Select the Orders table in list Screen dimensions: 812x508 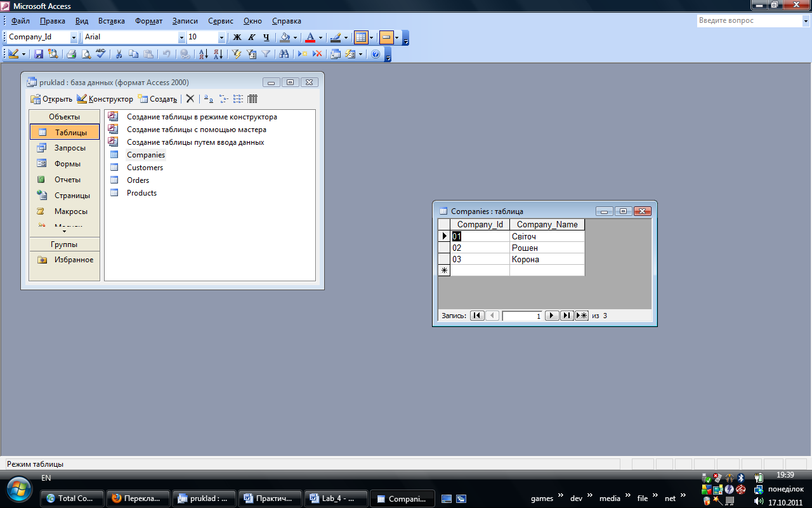point(138,180)
